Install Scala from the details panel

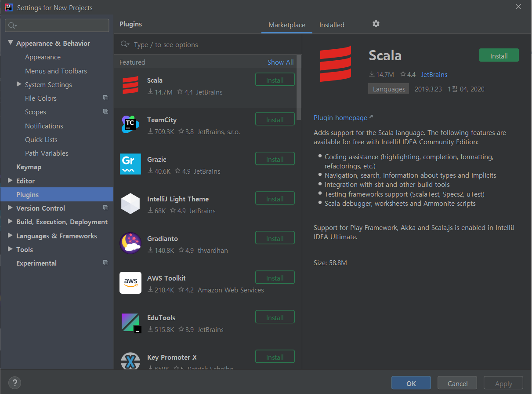pyautogui.click(x=499, y=56)
